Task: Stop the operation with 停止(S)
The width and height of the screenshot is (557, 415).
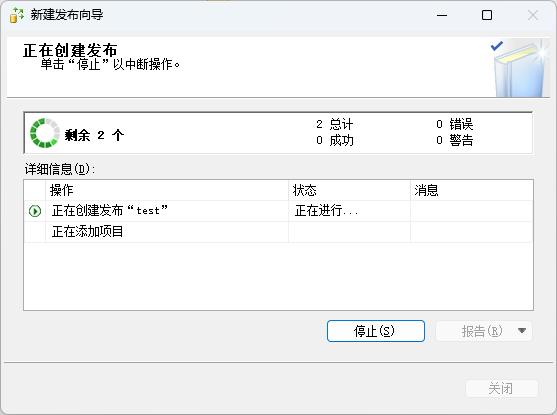Action: click(x=376, y=331)
